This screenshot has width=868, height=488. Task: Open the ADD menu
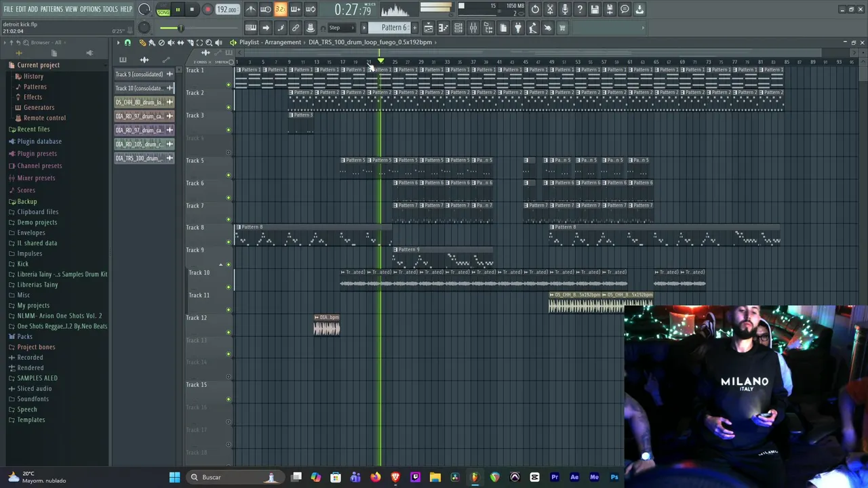pyautogui.click(x=33, y=9)
